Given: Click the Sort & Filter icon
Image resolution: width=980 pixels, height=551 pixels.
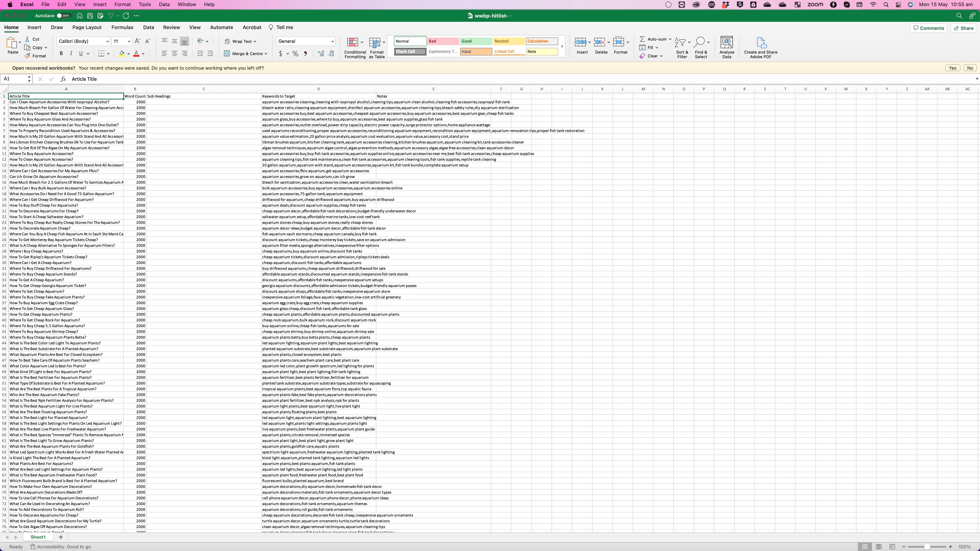Looking at the screenshot, I should click(x=680, y=42).
